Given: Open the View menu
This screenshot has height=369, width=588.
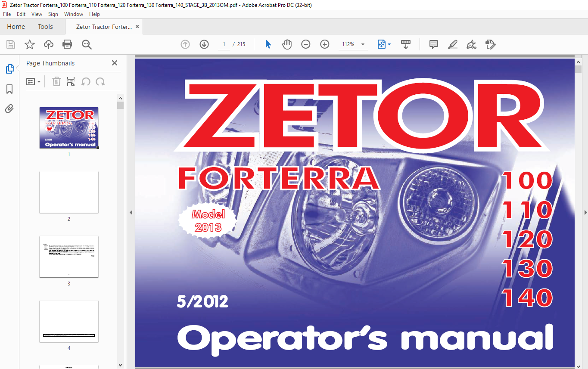Looking at the screenshot, I should tap(37, 14).
